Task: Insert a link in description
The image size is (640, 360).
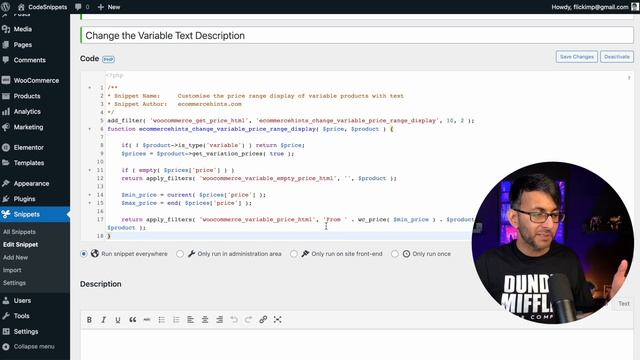Action: [x=263, y=320]
